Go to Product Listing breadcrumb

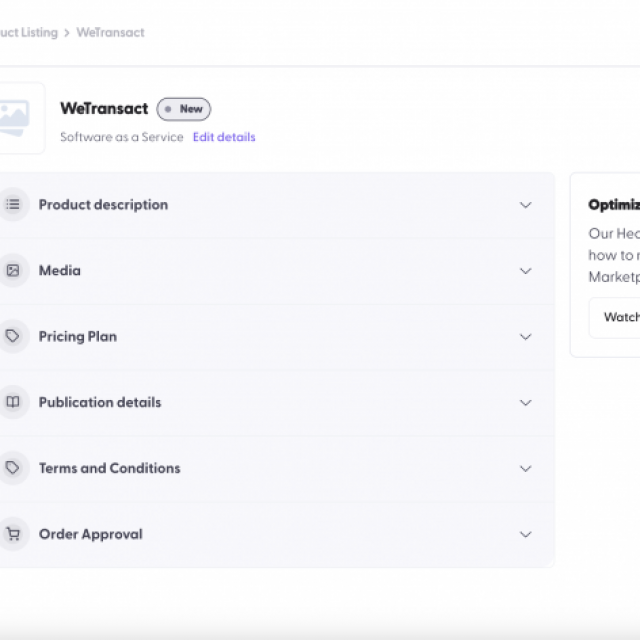click(x=29, y=32)
